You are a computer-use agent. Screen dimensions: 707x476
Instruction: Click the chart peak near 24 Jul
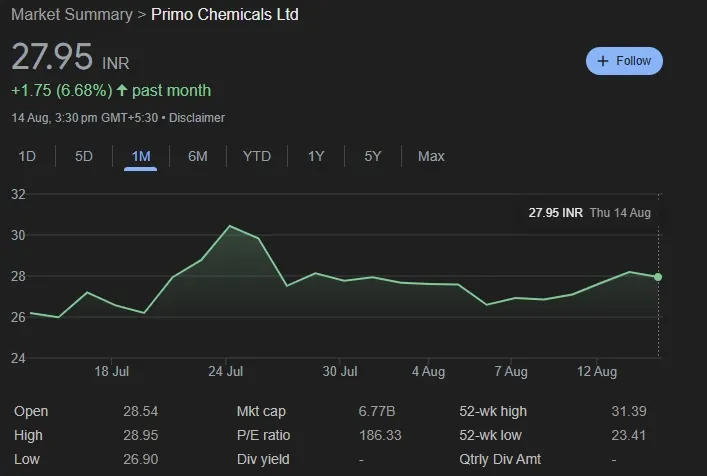229,227
